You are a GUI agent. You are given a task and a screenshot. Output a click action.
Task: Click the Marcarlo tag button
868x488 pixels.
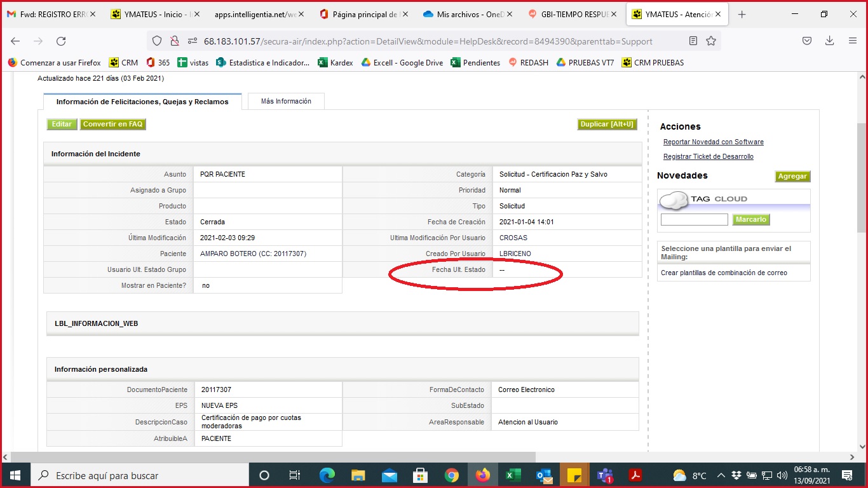(x=751, y=219)
